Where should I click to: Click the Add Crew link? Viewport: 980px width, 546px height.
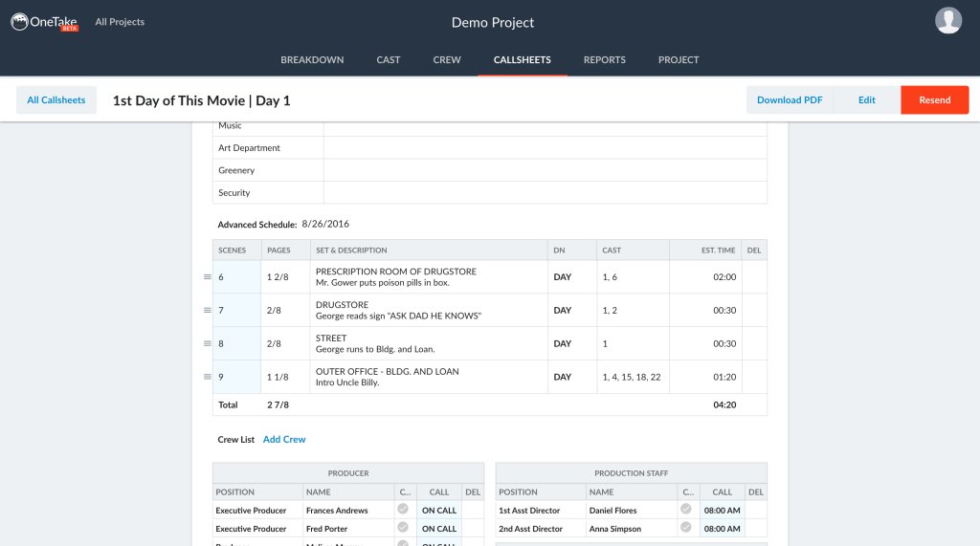[x=284, y=439]
